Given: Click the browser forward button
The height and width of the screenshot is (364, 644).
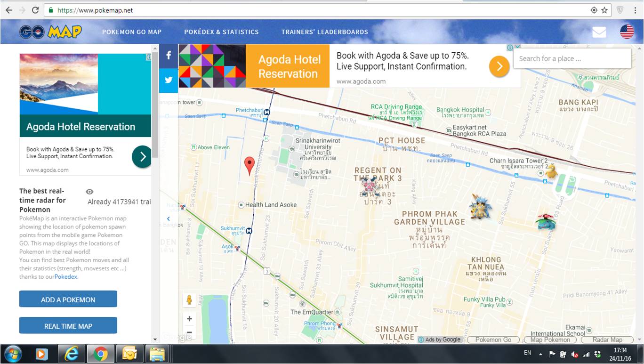Looking at the screenshot, I should pos(22,10).
